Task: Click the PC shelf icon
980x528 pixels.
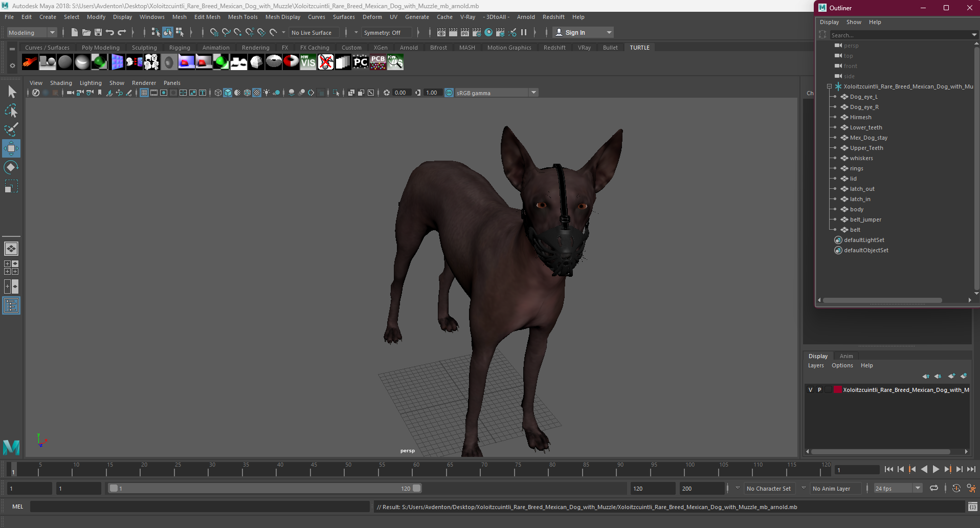Action: tap(360, 62)
